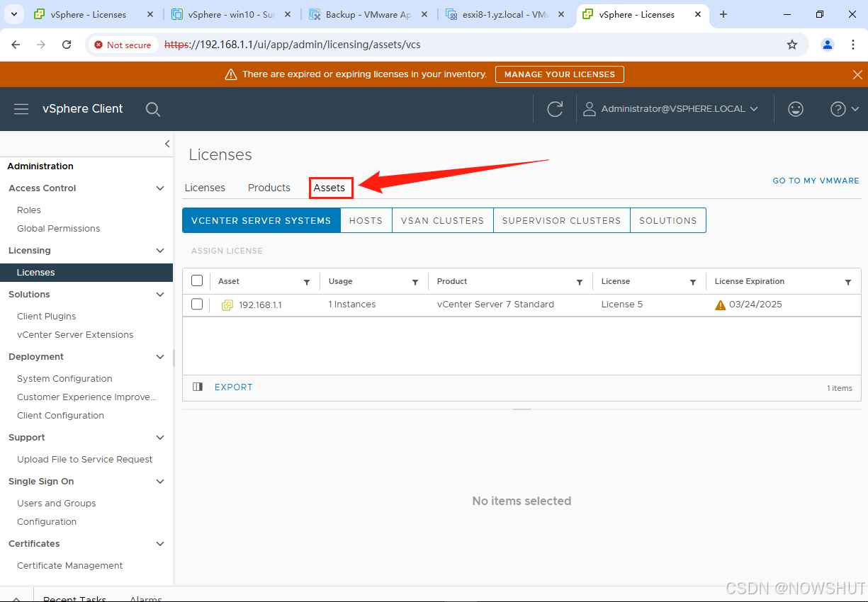Refresh the vSphere Client view
This screenshot has height=602, width=868.
555,109
